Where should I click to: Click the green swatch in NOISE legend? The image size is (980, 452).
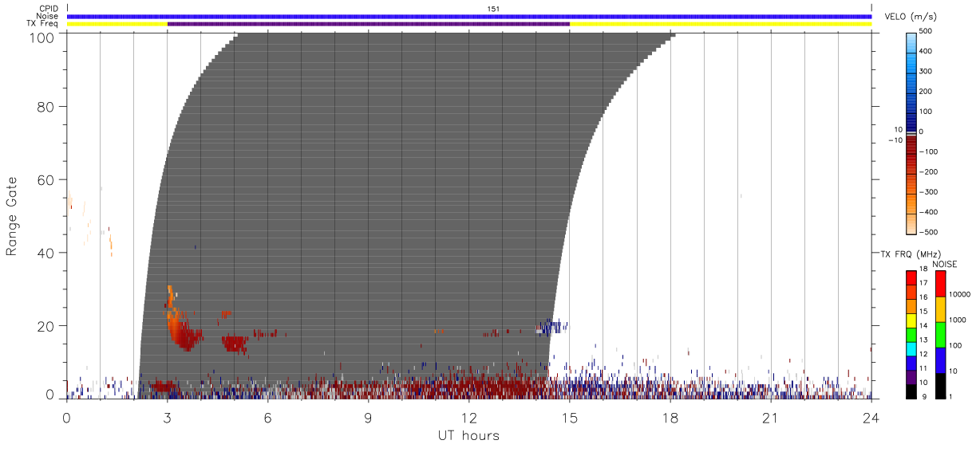(x=940, y=333)
